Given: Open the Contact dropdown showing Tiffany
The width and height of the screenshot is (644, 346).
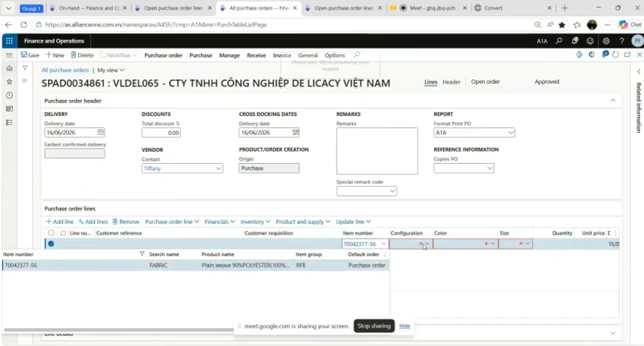Looking at the screenshot, I should pos(219,168).
